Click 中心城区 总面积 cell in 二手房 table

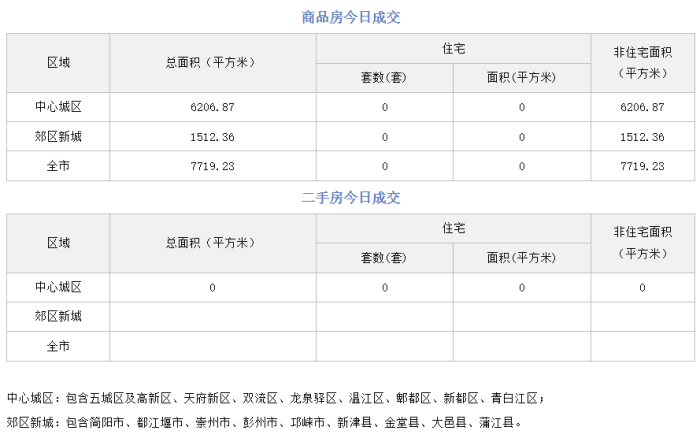point(213,288)
